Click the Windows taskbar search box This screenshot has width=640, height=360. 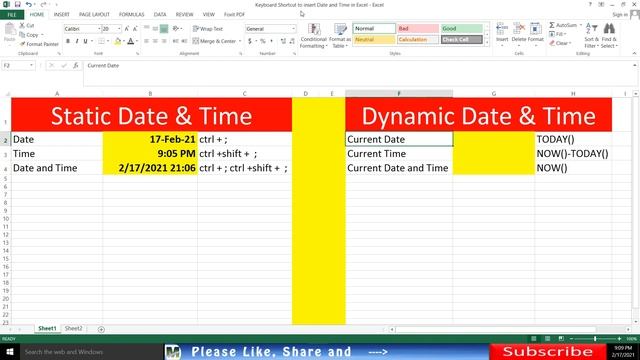pos(91,351)
